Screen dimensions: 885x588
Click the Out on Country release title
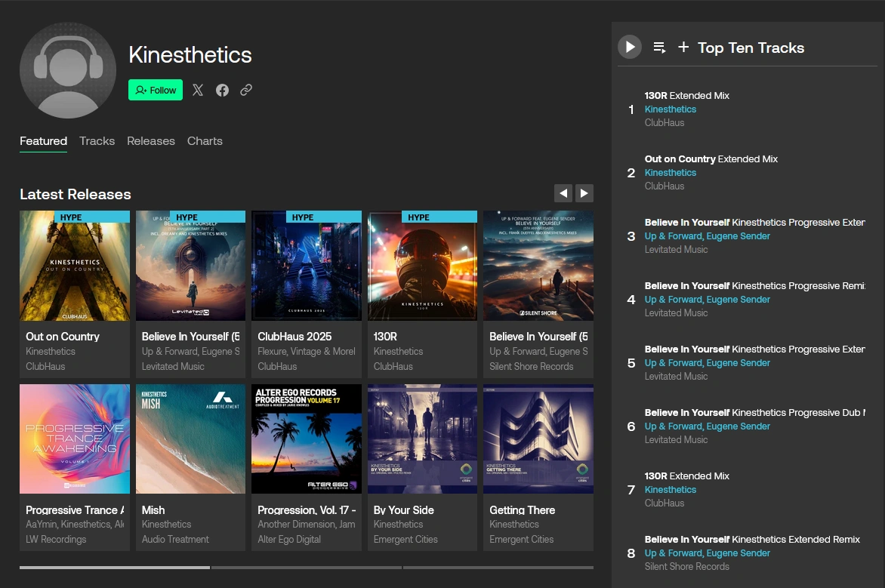63,337
